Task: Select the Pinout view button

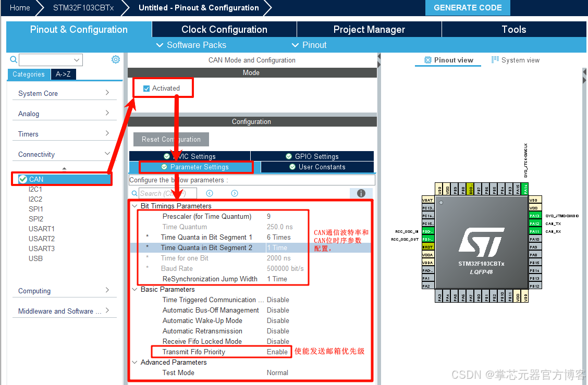Action: click(449, 60)
